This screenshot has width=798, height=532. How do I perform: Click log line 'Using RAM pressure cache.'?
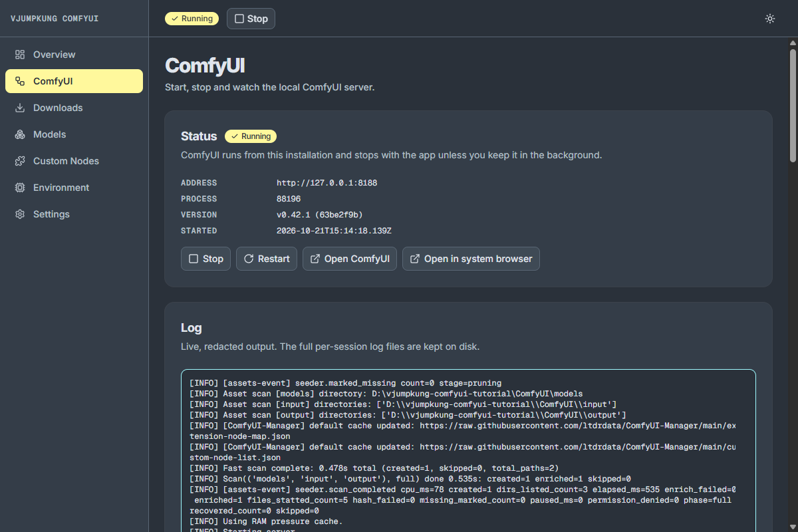266,521
